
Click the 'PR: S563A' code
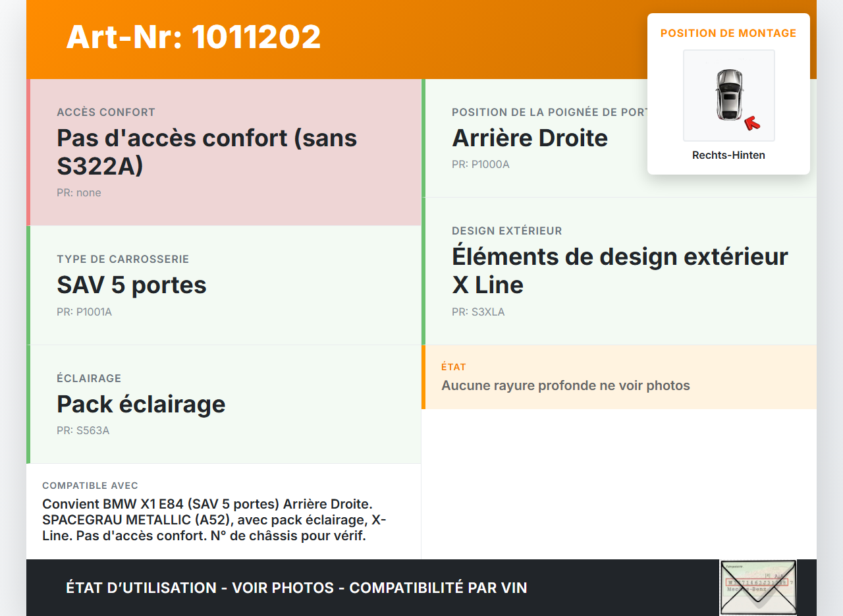click(x=83, y=431)
